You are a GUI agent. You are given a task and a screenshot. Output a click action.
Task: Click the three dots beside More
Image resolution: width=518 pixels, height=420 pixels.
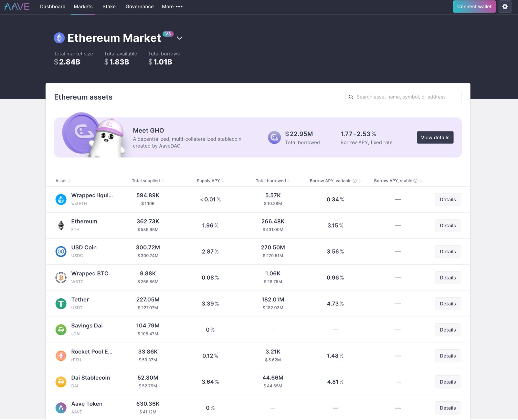tap(179, 6)
